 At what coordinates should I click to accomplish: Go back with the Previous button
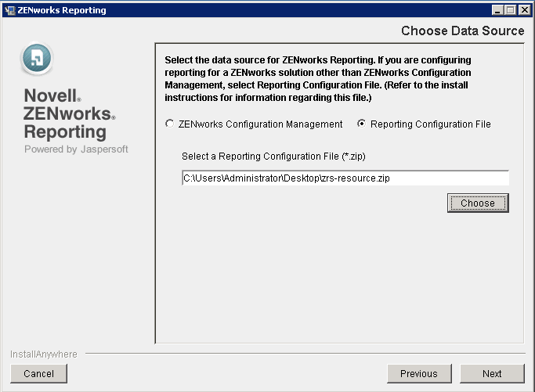pos(418,374)
